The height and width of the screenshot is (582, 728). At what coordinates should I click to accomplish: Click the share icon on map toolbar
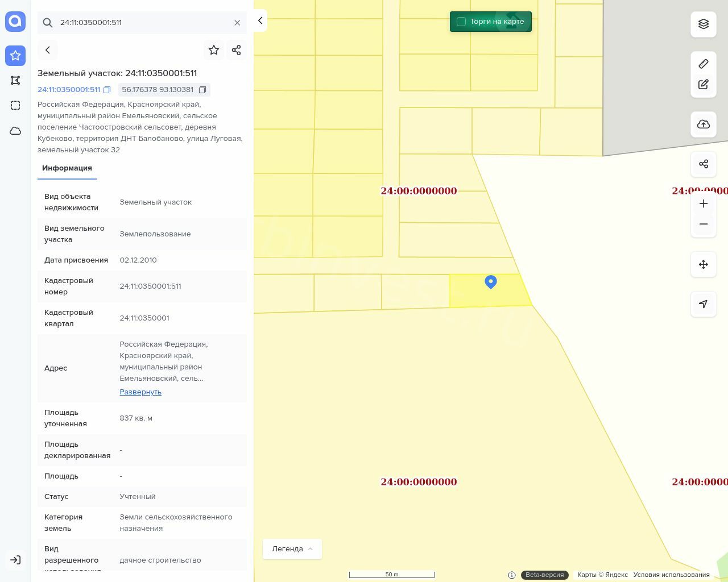(704, 164)
